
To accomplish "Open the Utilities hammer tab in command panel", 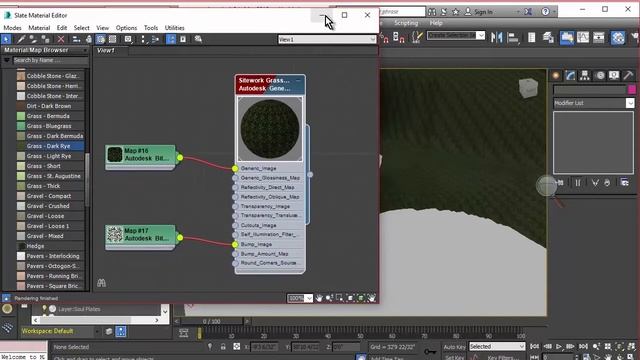I will click(628, 76).
